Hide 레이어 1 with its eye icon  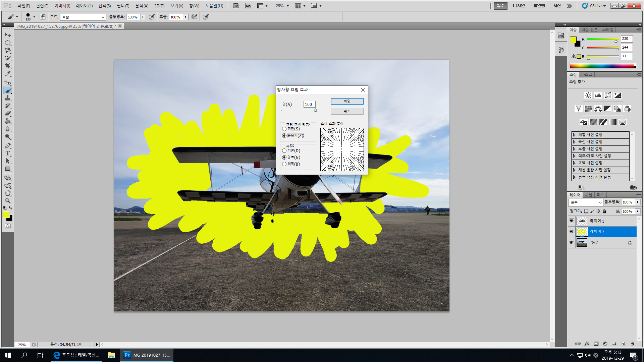(x=571, y=221)
